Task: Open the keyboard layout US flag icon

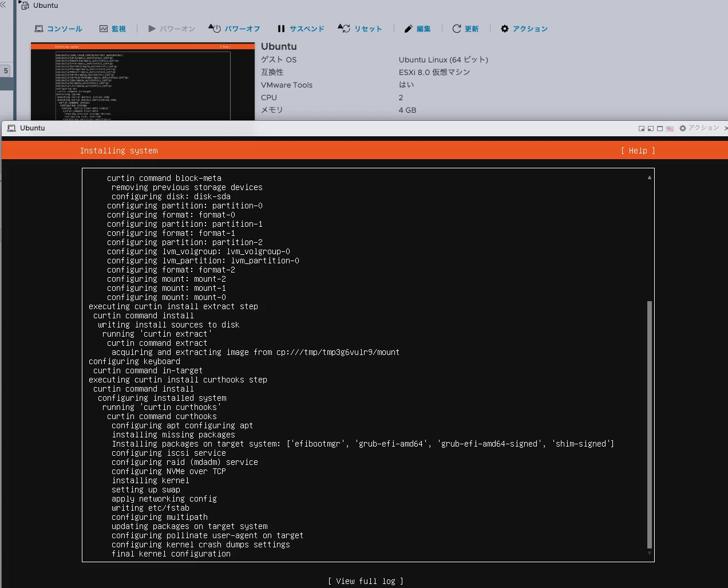Action: tap(670, 129)
